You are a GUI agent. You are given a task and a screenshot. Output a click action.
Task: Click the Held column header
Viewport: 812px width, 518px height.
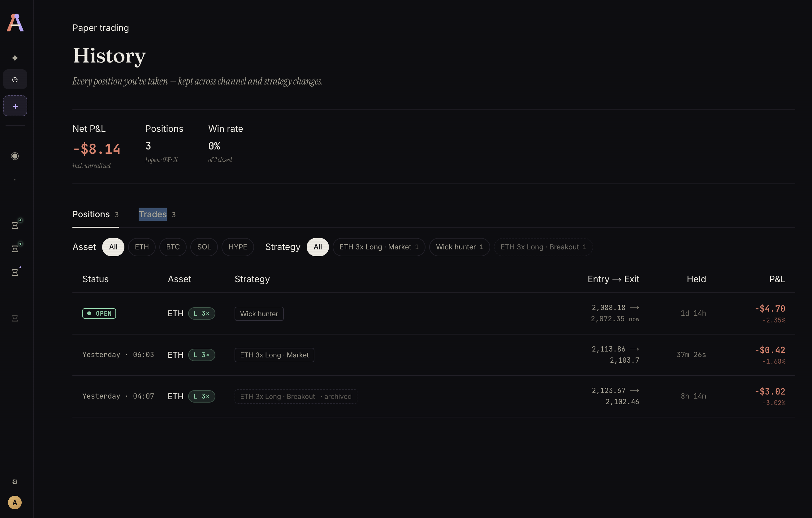[x=696, y=279]
